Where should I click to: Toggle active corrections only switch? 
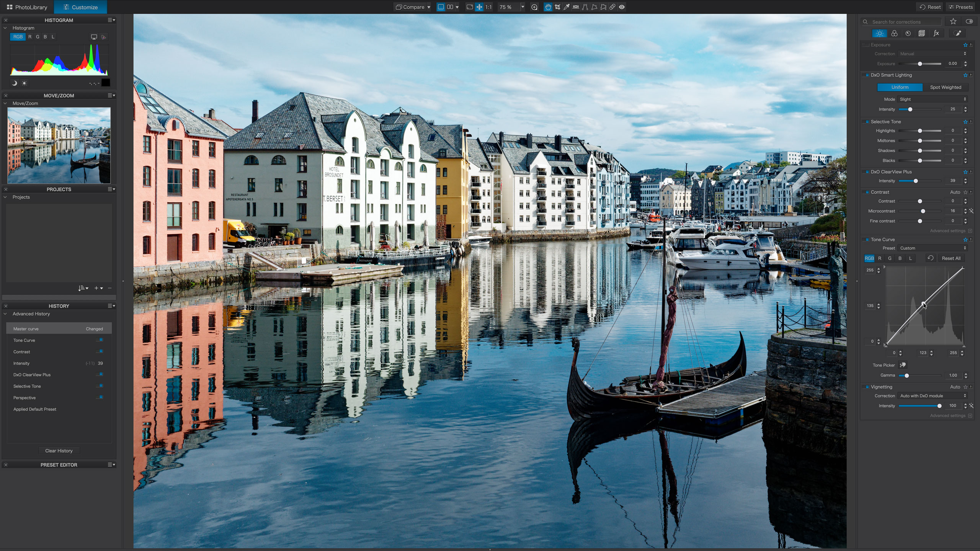[969, 21]
